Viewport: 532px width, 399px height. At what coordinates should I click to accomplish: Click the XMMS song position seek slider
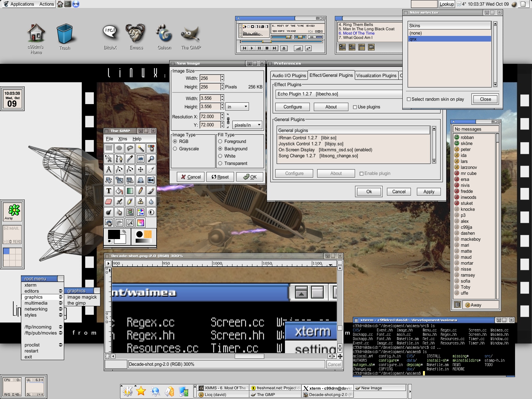282,42
